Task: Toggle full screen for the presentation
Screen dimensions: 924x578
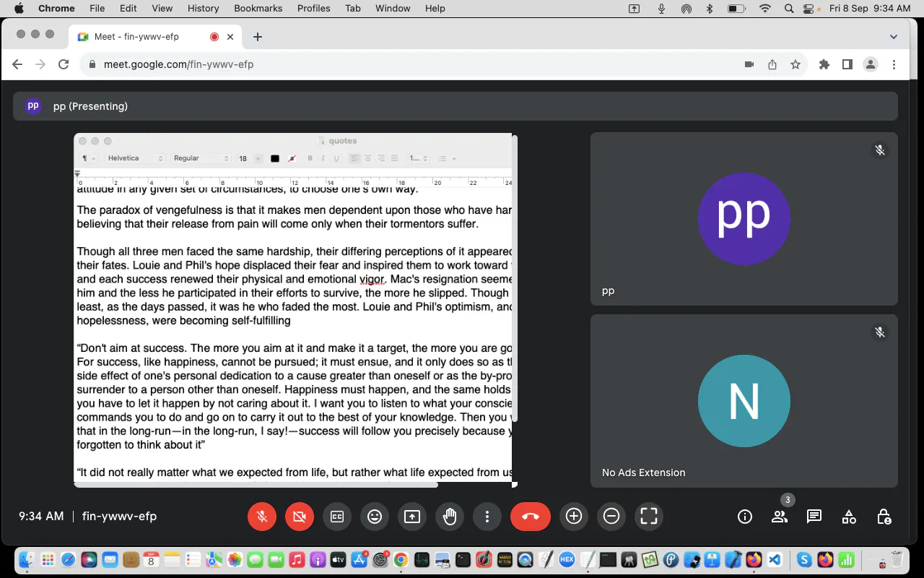Action: tap(649, 516)
